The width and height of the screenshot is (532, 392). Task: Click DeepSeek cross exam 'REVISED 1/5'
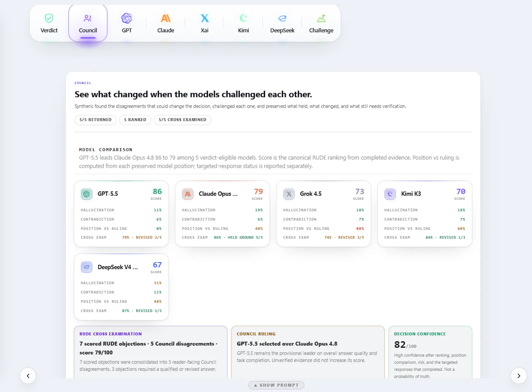point(149,311)
